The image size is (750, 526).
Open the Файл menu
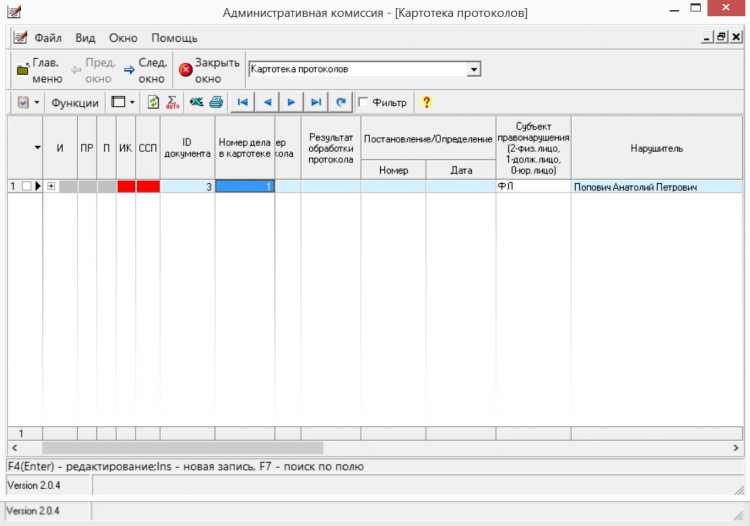(x=48, y=38)
